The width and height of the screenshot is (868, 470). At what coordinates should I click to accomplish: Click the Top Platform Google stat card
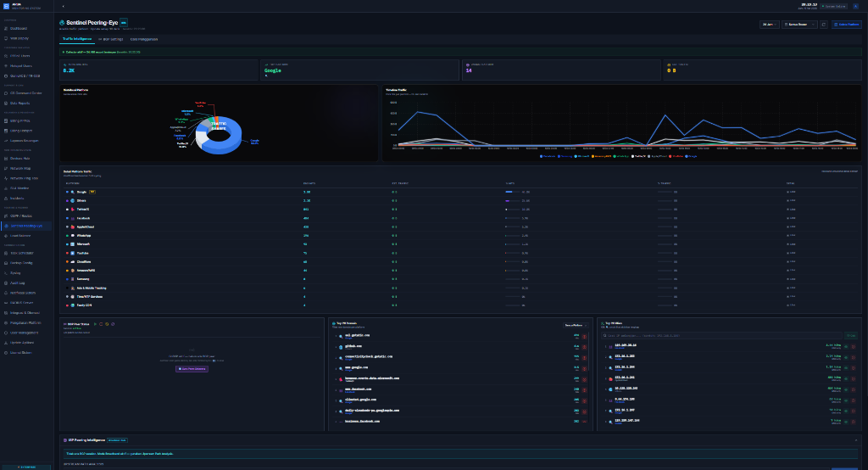(x=359, y=70)
